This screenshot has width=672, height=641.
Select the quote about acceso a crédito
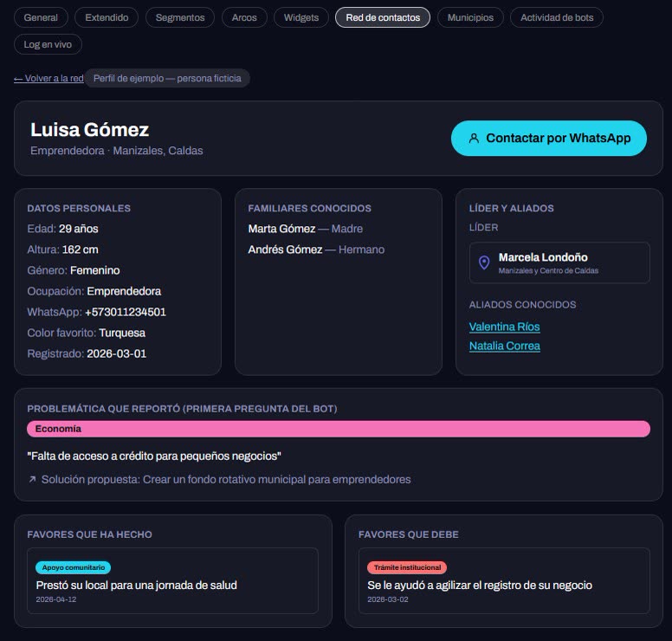click(x=154, y=456)
